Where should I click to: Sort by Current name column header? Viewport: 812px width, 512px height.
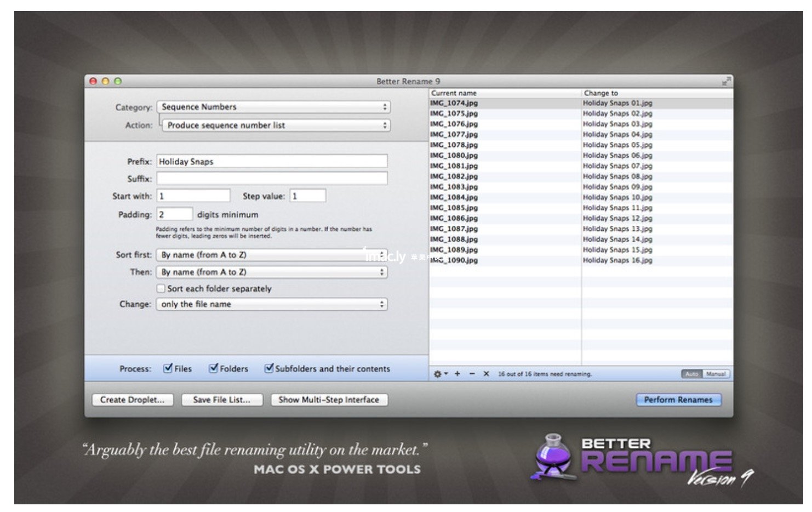tap(505, 93)
